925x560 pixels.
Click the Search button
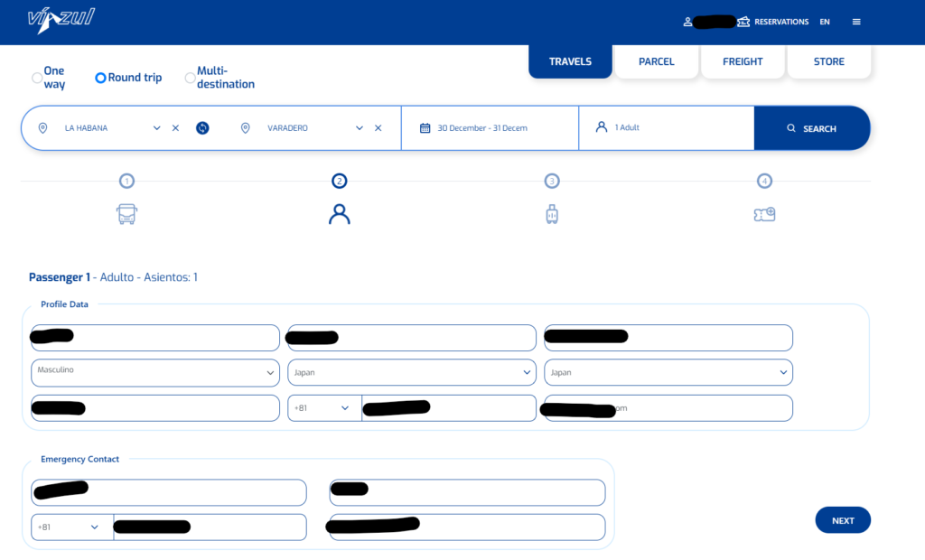(811, 128)
